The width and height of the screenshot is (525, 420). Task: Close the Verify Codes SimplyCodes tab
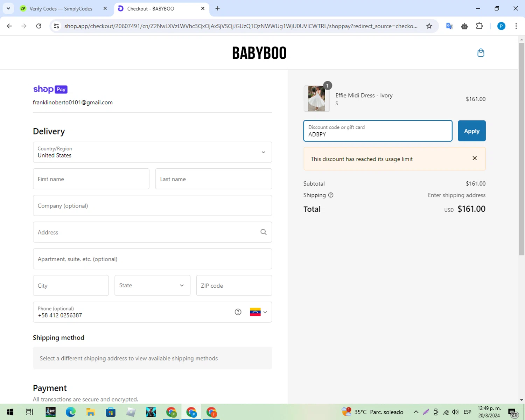(x=105, y=8)
